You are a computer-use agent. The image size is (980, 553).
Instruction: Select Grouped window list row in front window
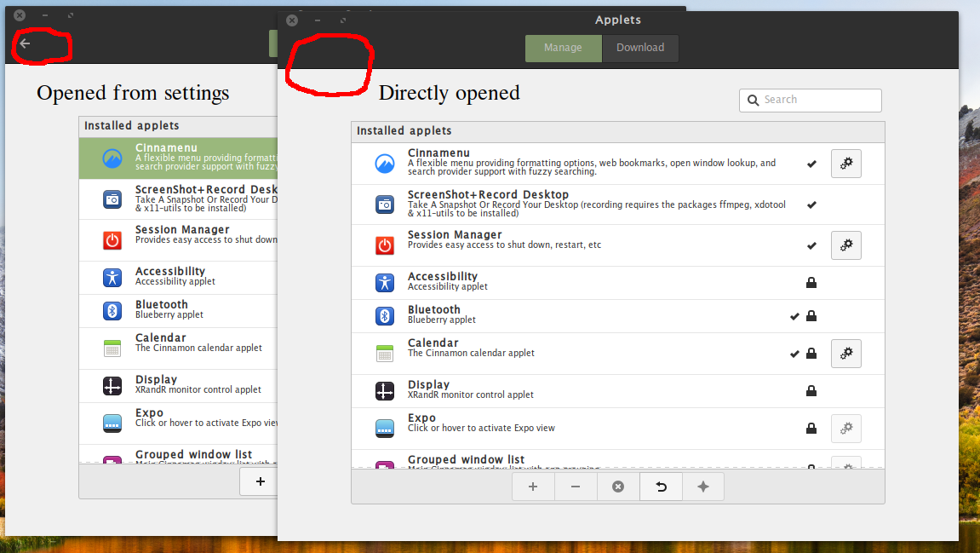tap(617, 459)
